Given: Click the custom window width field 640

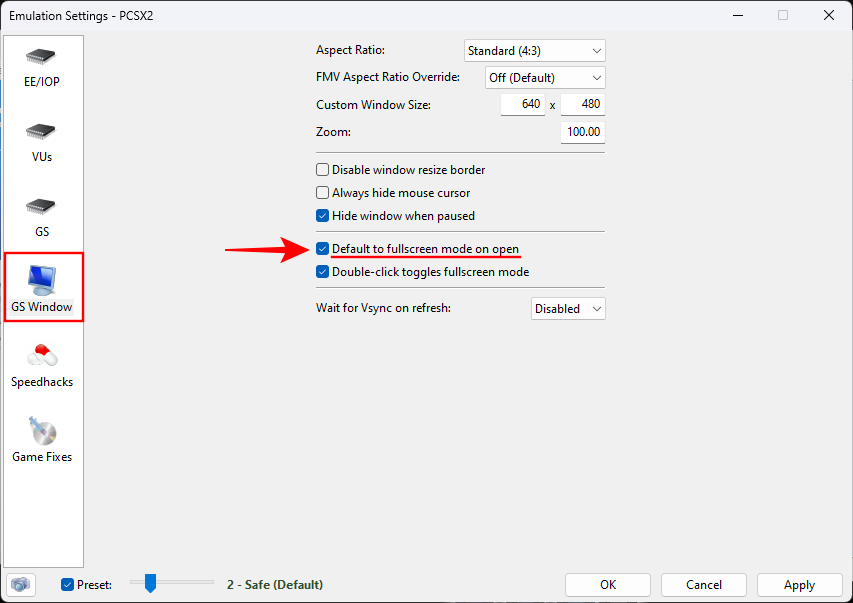Looking at the screenshot, I should point(523,104).
